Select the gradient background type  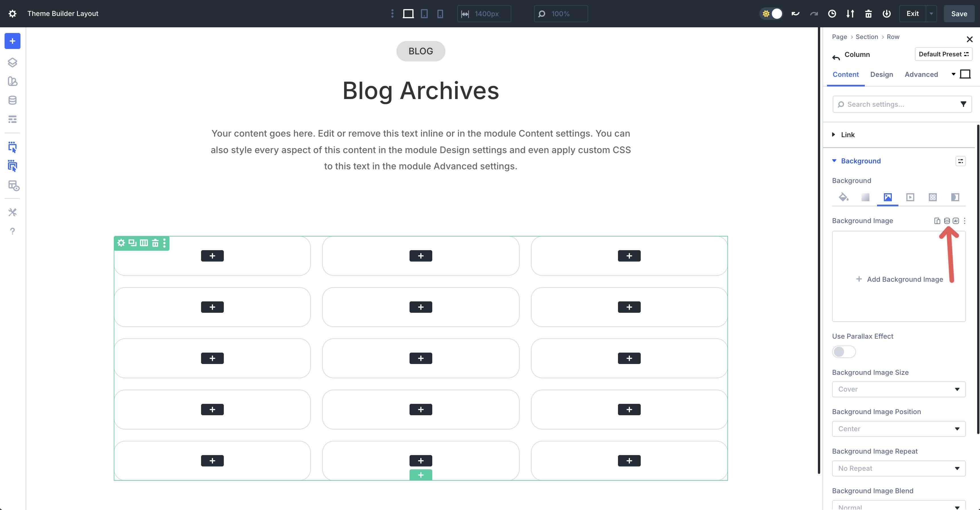pyautogui.click(x=865, y=197)
